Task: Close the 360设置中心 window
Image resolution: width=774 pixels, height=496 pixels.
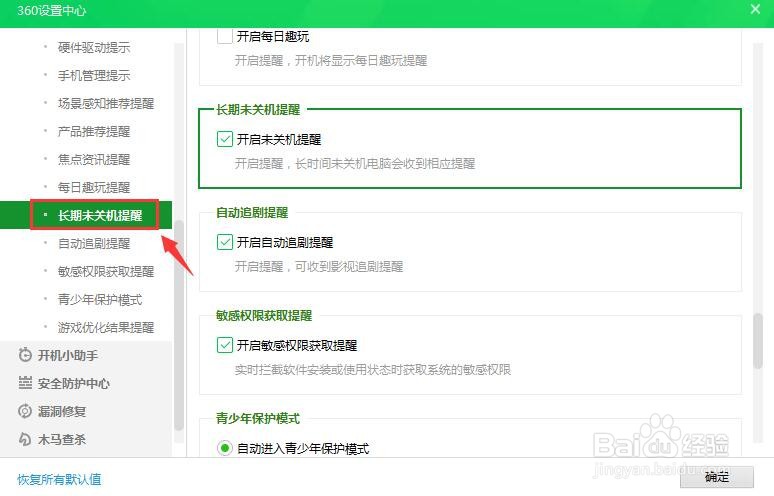Action: [755, 9]
